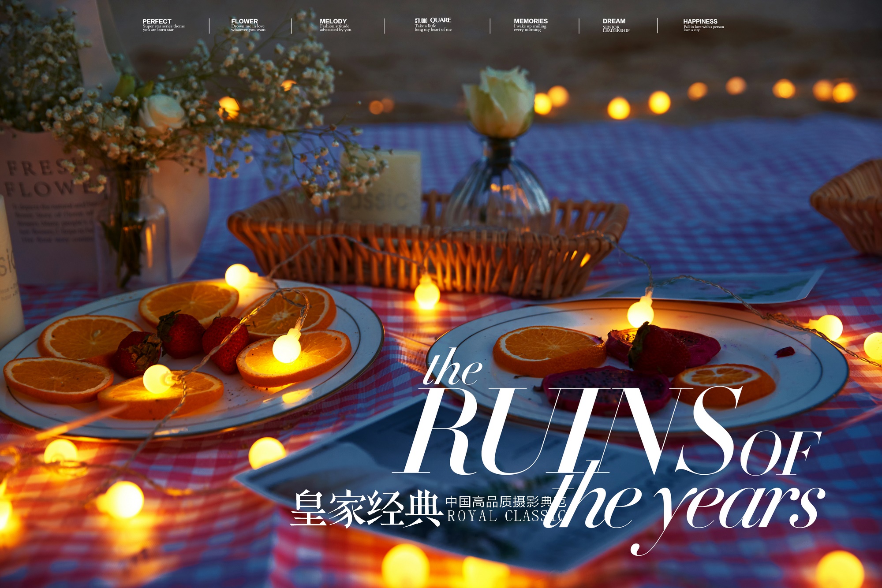Select the 'Fashion attitude' subtitle
Image resolution: width=882 pixels, height=588 pixels.
334,26
